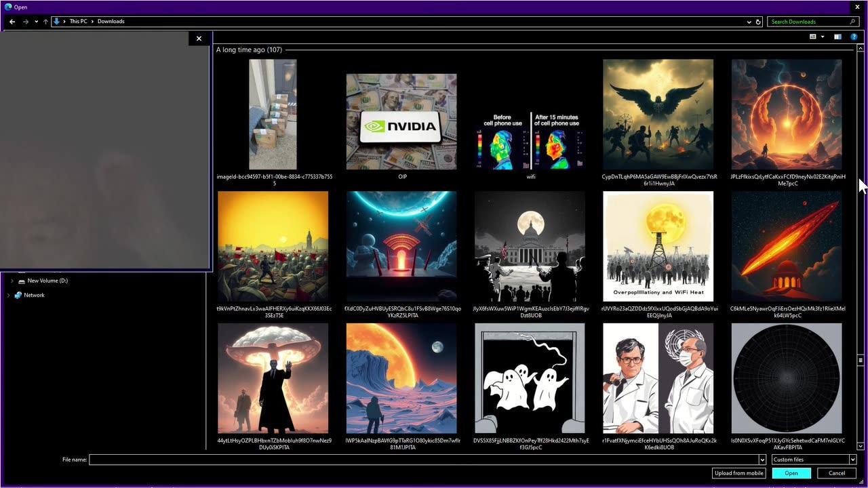Select the yellow sun army image t9kVnPtZhnav
Image resolution: width=868 pixels, height=488 pixels.
point(273,246)
